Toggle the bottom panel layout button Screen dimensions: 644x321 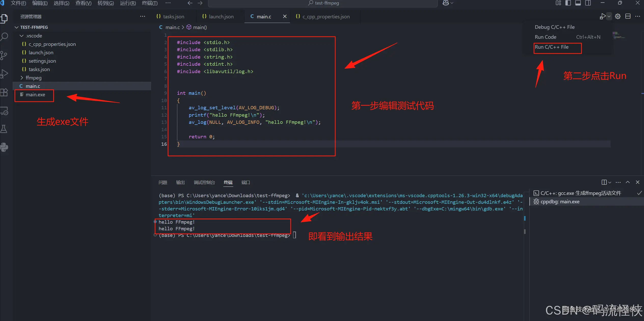[x=578, y=3]
